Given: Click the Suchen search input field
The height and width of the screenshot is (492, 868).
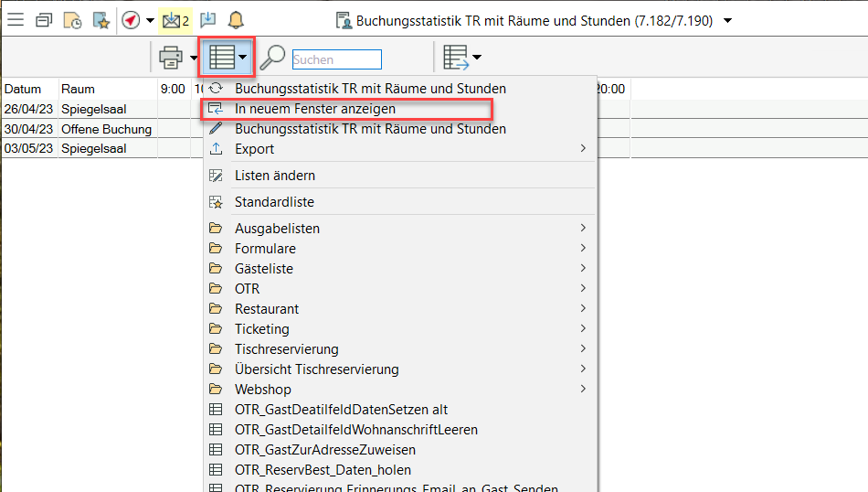Looking at the screenshot, I should [x=336, y=59].
